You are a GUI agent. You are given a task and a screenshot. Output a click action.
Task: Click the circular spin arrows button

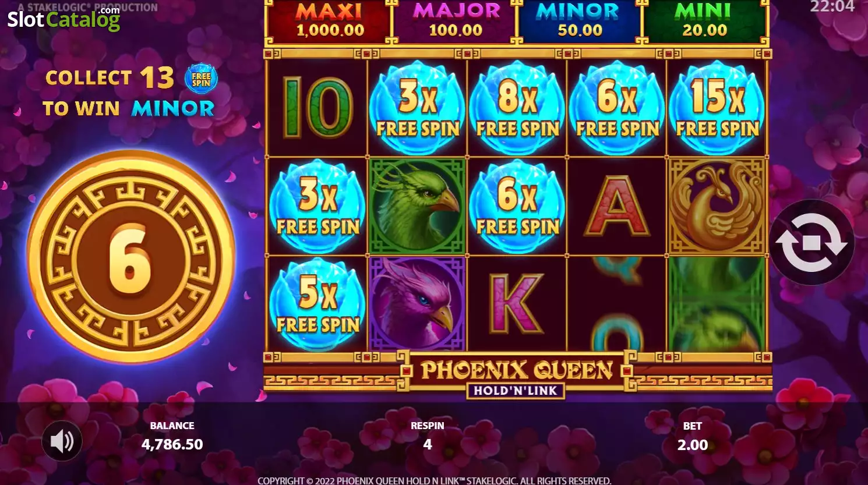click(811, 242)
